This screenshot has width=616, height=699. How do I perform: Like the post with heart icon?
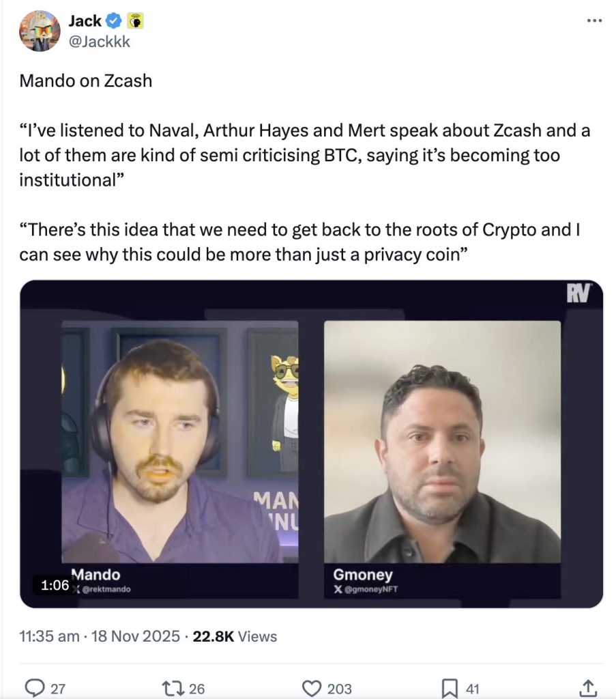(312, 688)
